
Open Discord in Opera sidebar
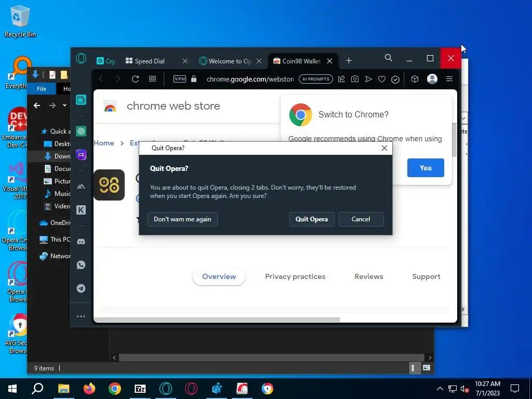click(81, 242)
